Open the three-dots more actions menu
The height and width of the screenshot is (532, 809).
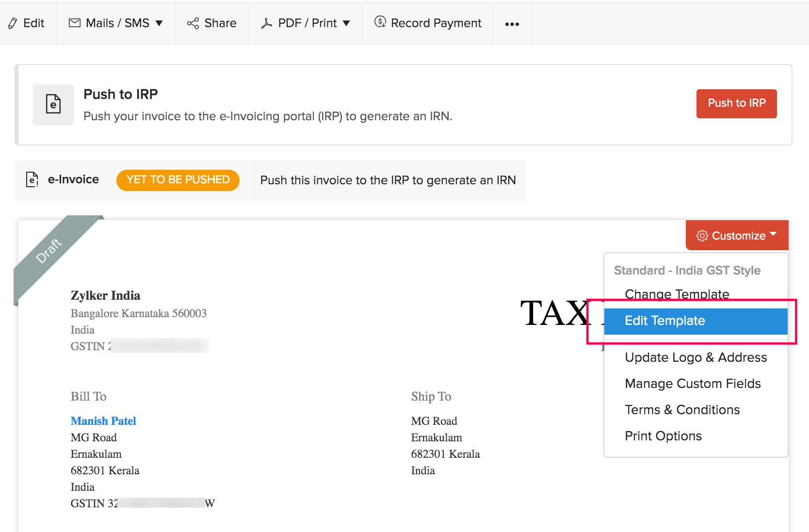[x=512, y=24]
